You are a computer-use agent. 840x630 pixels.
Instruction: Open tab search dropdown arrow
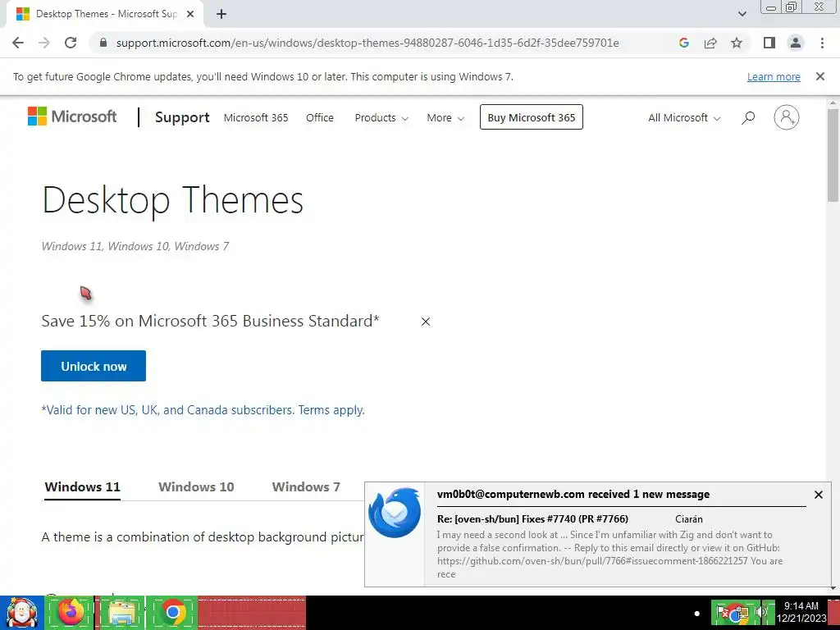[x=742, y=14]
